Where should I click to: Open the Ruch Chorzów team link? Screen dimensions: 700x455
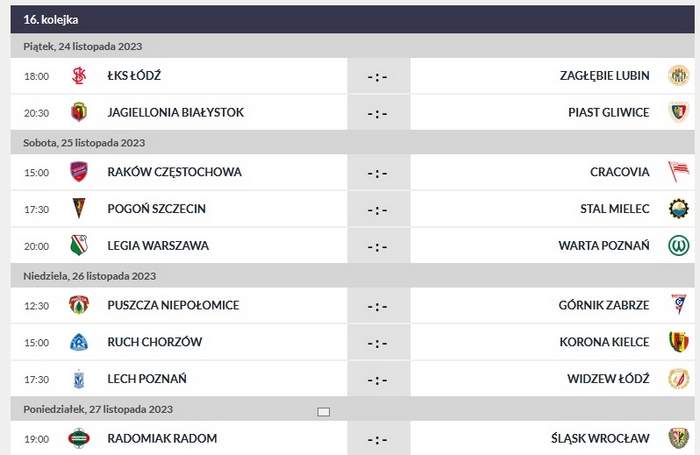(x=154, y=342)
